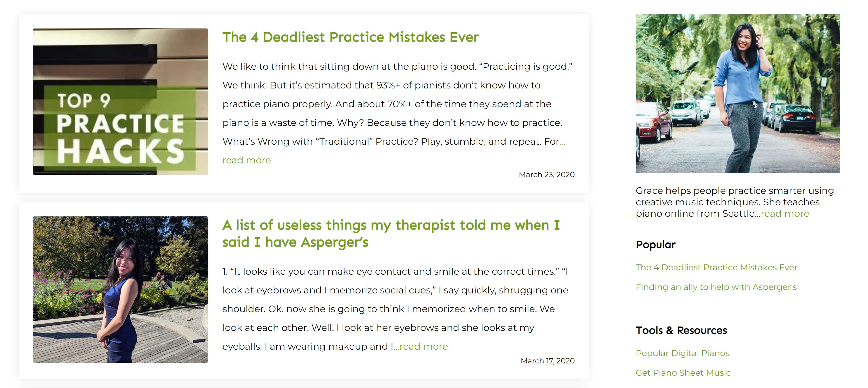Open "The 4 Deadliest Practice Mistakes Ever" under Popular
Image resolution: width=868 pixels, height=388 pixels.
716,267
